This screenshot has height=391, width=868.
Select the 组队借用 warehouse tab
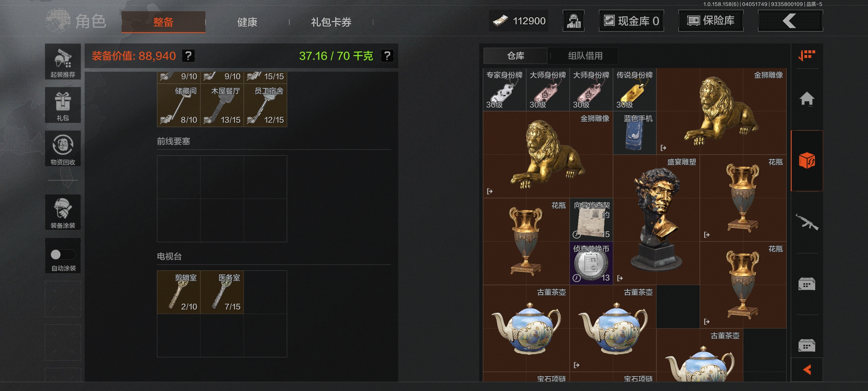(585, 56)
